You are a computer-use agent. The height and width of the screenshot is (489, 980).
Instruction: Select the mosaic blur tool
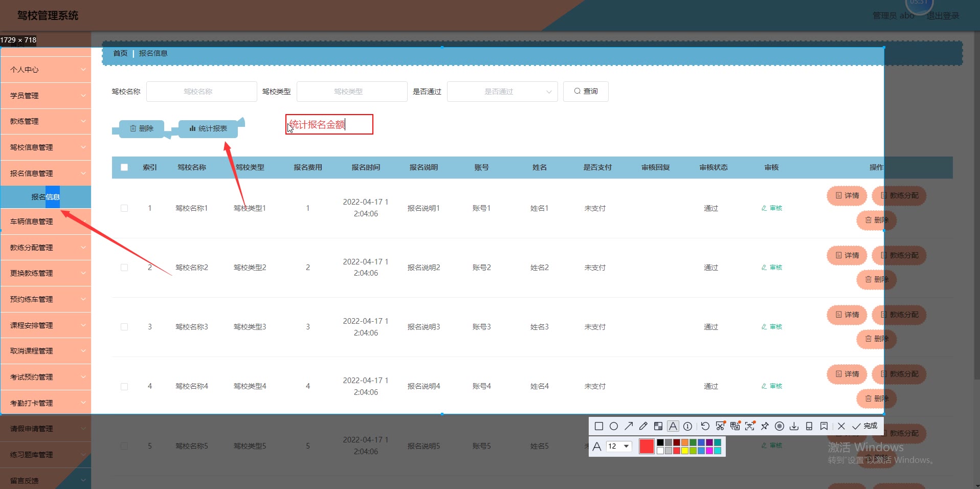pos(658,426)
